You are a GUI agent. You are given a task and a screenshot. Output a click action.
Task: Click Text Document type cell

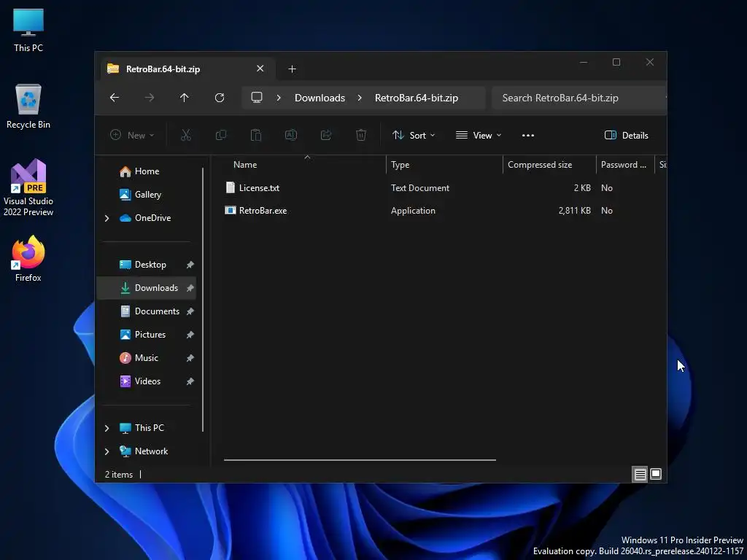(x=419, y=187)
